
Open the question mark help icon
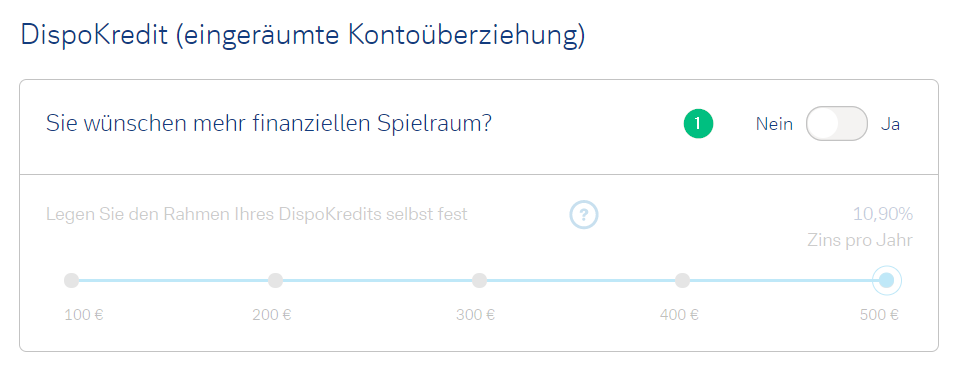tap(583, 215)
